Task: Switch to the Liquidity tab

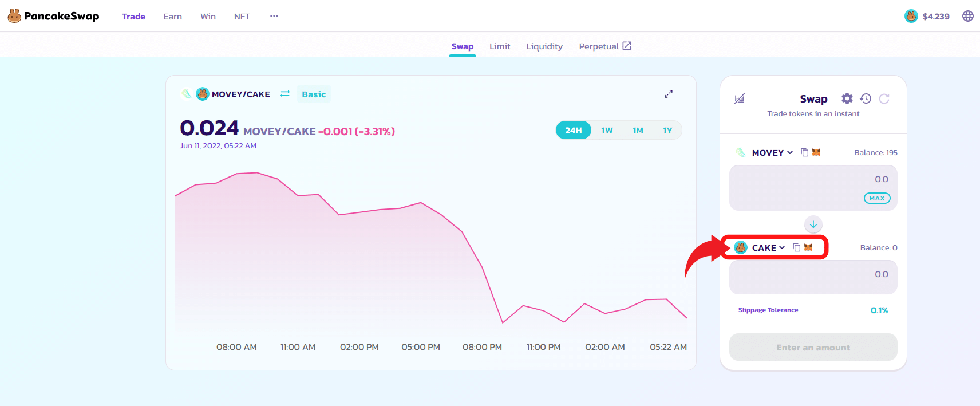Action: [x=544, y=46]
